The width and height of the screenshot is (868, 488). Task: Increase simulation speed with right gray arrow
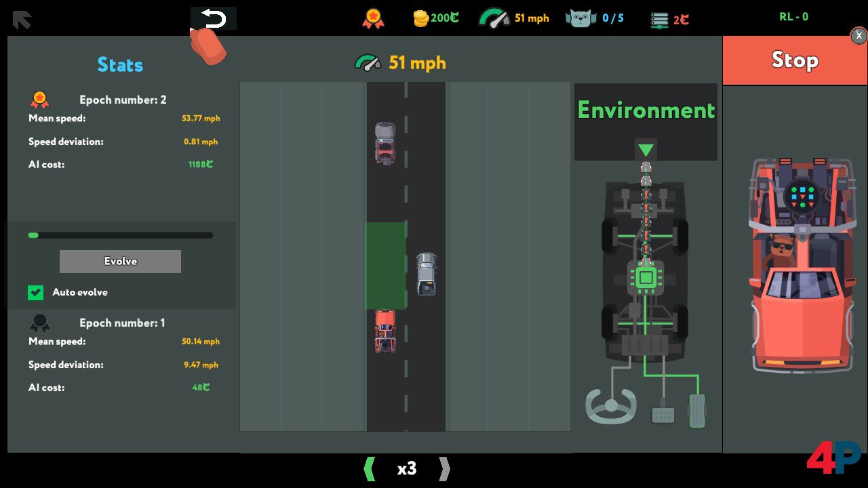coord(444,468)
